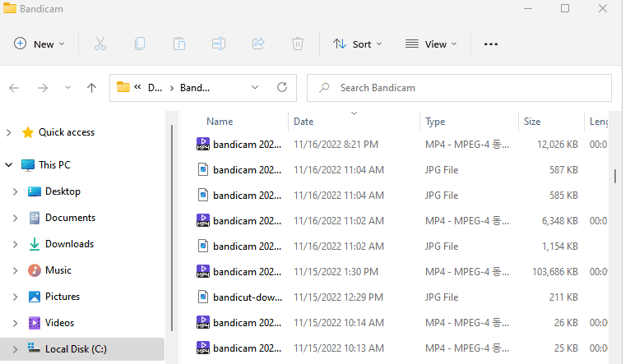Expand the Desktop tree node
Screen dimensions: 630x364
coord(16,191)
